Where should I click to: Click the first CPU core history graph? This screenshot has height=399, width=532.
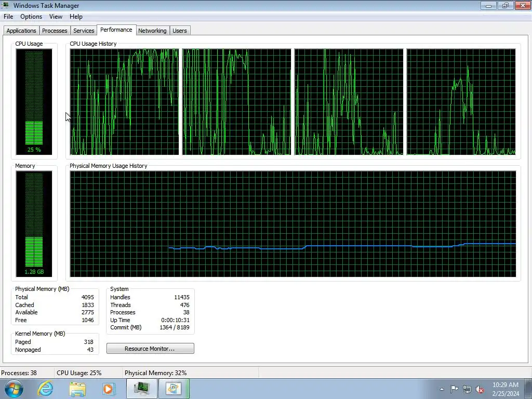tap(124, 102)
